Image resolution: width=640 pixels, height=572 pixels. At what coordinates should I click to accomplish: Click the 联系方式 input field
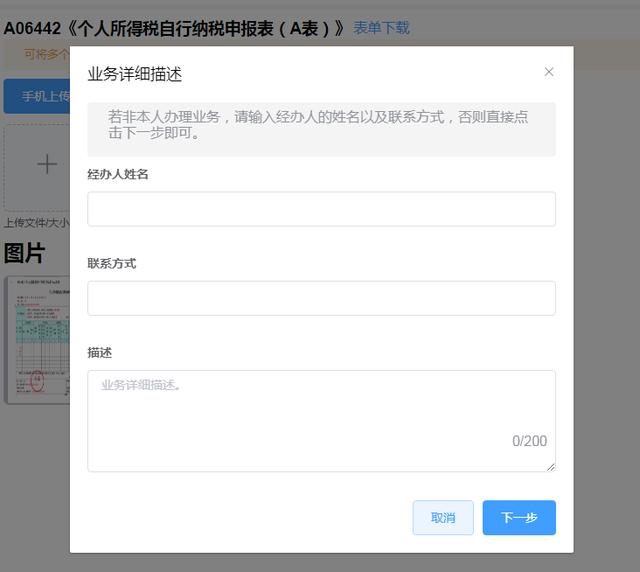(321, 298)
